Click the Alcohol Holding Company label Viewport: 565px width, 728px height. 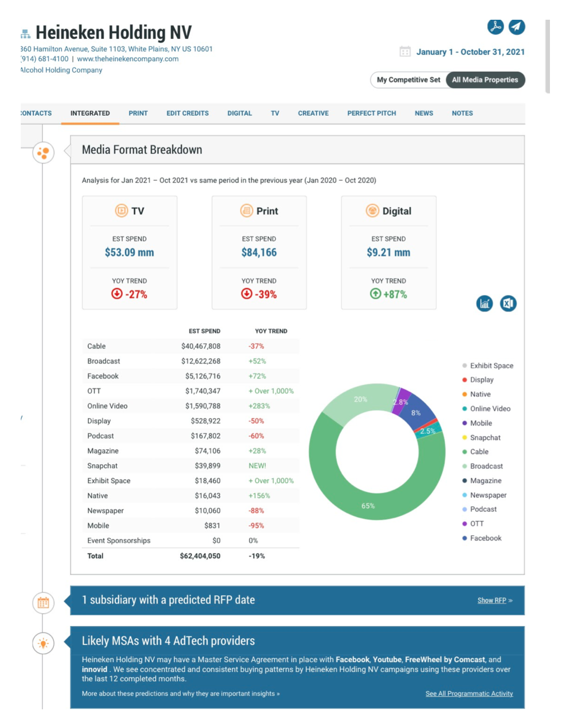tap(61, 70)
